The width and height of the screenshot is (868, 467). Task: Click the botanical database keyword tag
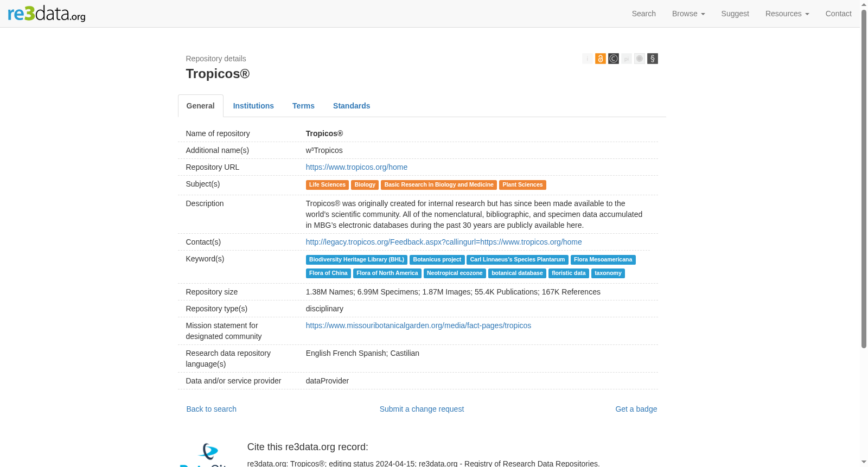pos(517,273)
